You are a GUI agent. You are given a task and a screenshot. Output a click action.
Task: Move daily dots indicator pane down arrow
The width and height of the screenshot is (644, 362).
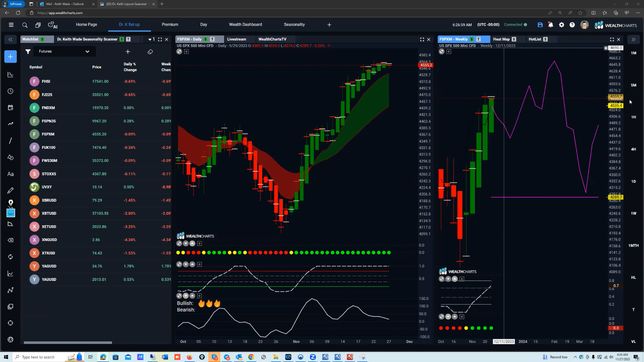(186, 244)
